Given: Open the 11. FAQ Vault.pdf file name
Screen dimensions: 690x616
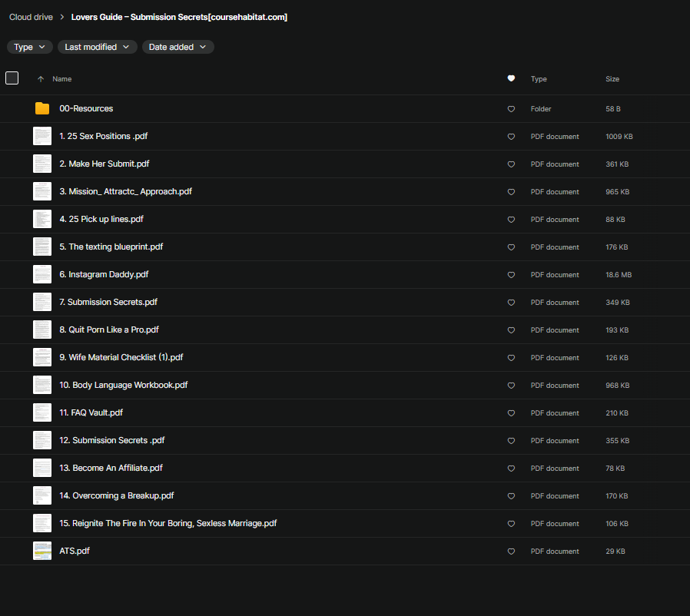Looking at the screenshot, I should point(91,413).
